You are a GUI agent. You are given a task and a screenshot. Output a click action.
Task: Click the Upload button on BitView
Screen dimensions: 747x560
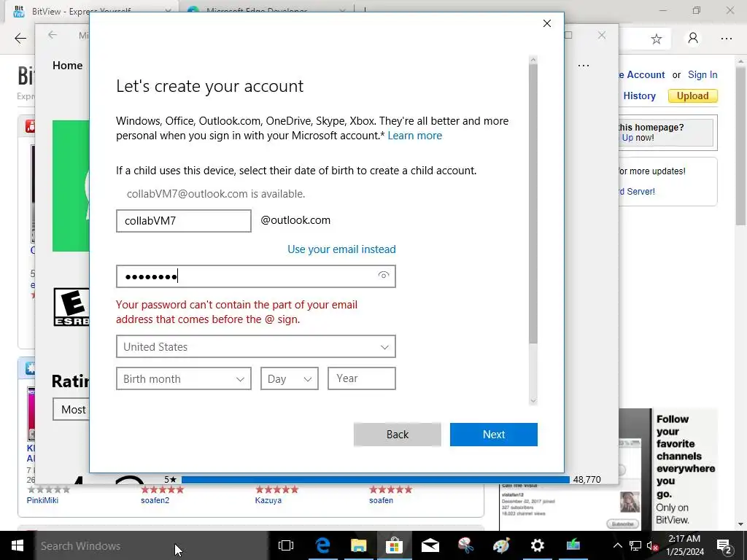click(693, 96)
